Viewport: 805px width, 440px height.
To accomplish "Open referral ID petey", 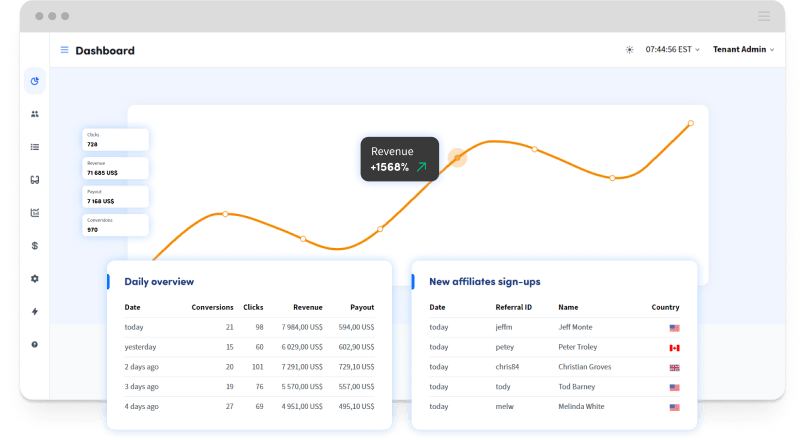I will pos(505,347).
